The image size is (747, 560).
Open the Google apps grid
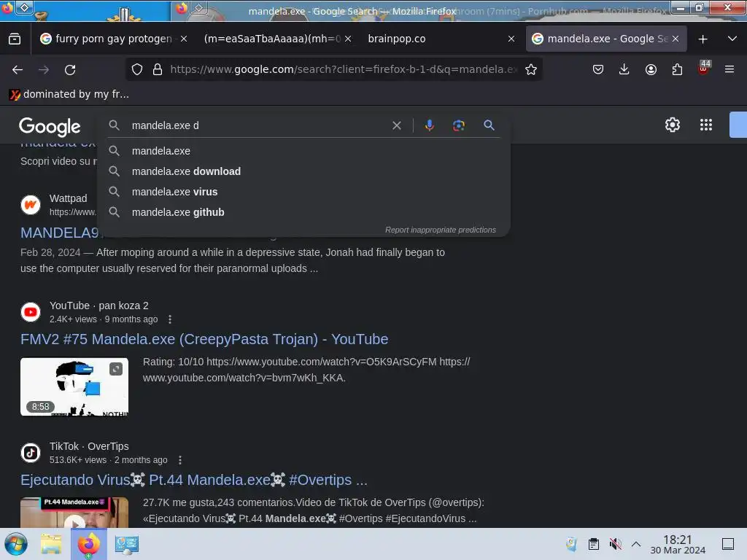pos(706,125)
